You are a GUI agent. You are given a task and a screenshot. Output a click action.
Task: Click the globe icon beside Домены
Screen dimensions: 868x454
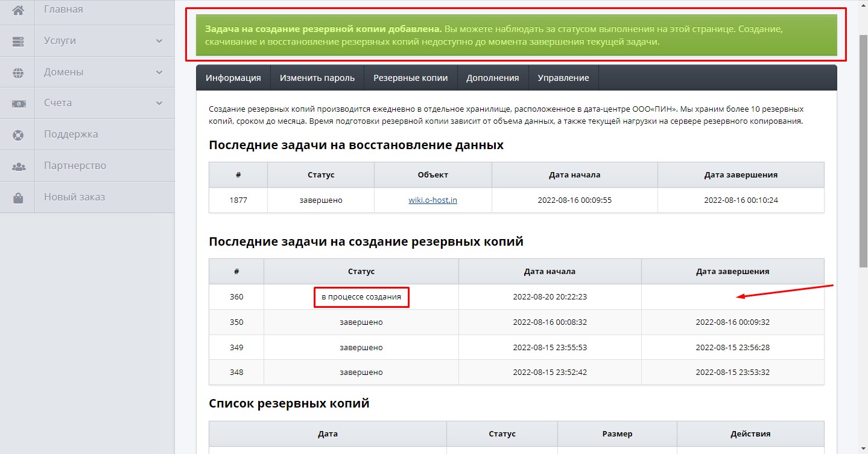click(x=18, y=72)
